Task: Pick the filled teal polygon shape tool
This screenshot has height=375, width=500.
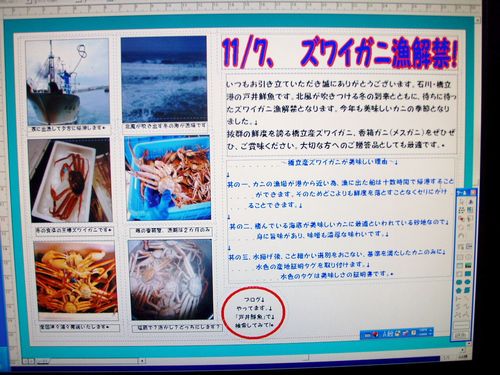Action: click(x=459, y=290)
